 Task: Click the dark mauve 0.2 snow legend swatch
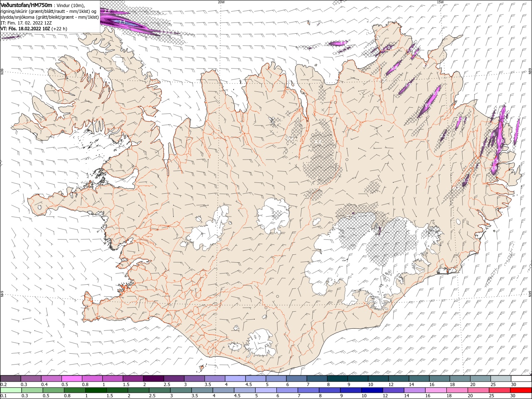pos(11,379)
